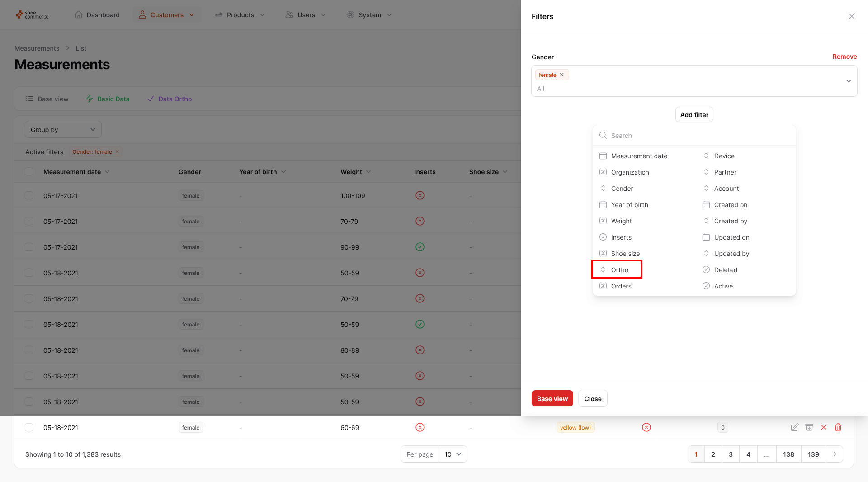Click the Inserts status icon in last row

420,427
